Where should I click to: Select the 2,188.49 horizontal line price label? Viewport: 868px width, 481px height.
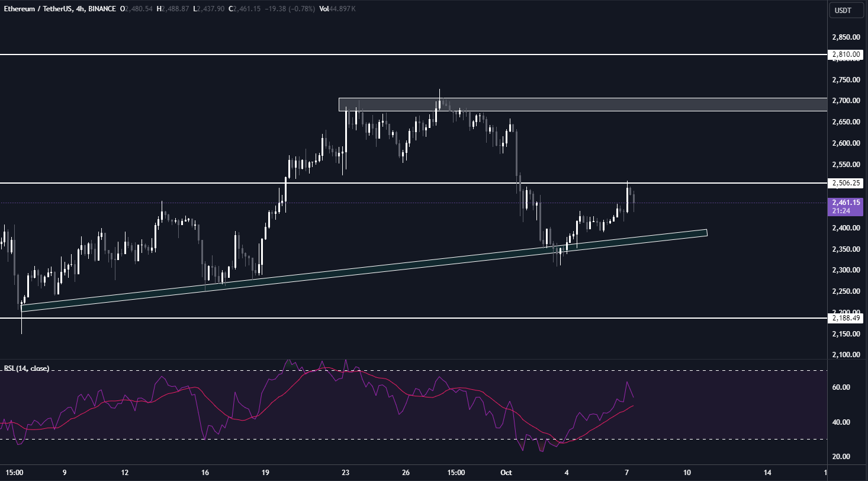(x=846, y=318)
